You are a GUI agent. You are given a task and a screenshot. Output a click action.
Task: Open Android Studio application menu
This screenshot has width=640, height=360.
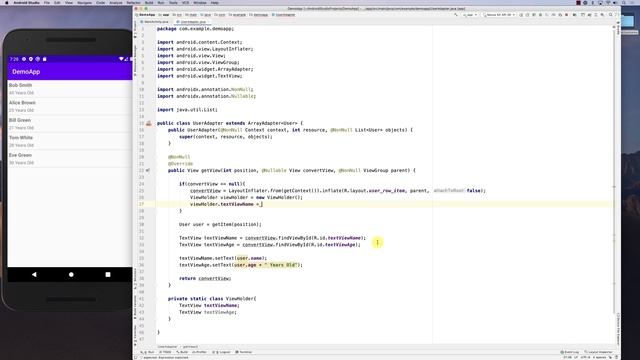coord(26,2)
